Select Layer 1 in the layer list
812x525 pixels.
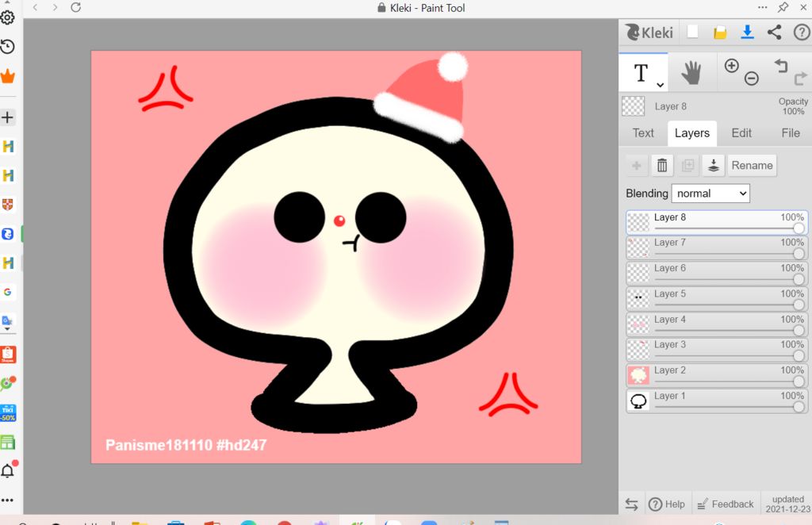coord(717,401)
